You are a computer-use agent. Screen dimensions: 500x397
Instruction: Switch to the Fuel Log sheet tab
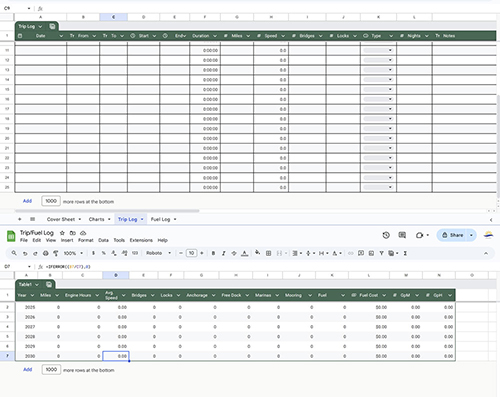coord(163,219)
